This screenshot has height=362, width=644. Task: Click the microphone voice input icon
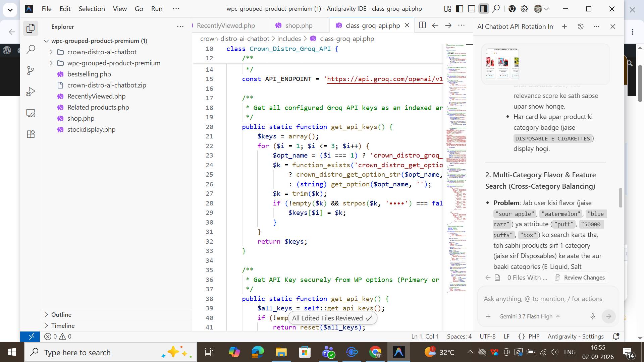coord(593,316)
